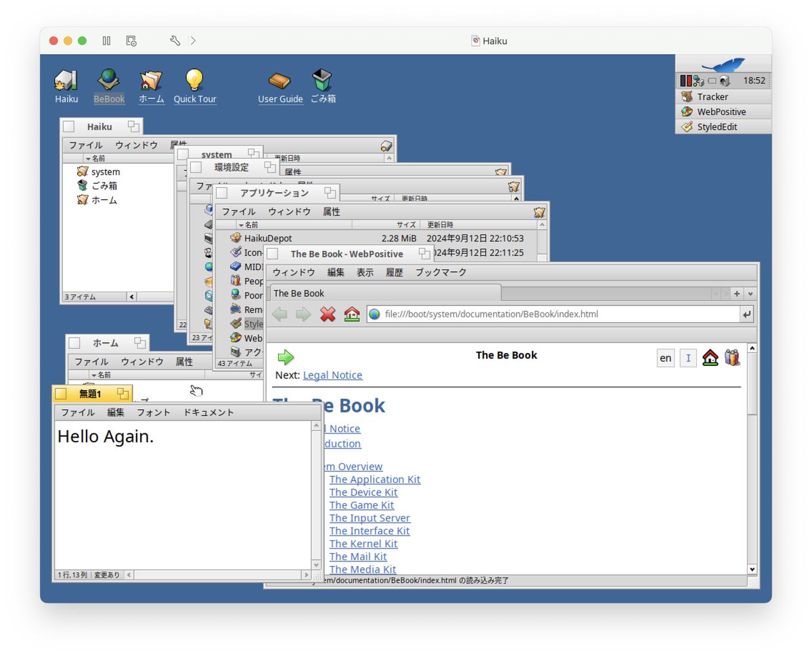Open BeBook from the desktop
The width and height of the screenshot is (812, 656).
coord(109,79)
